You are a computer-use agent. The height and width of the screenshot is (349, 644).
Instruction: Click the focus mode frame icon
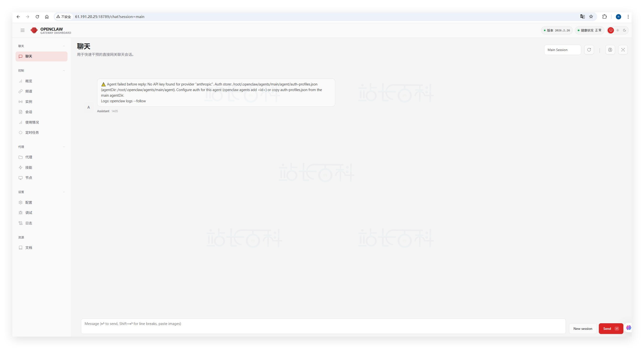coord(623,50)
